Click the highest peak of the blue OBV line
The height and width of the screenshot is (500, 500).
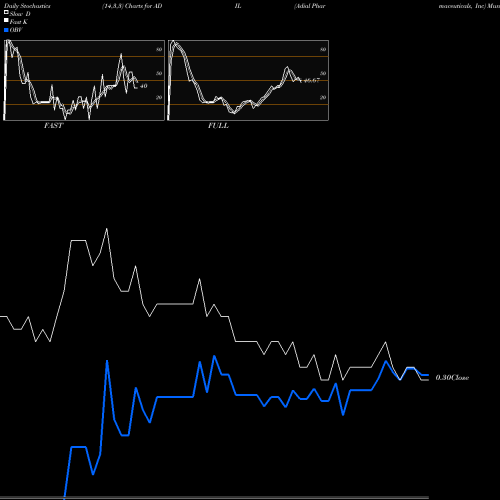click(x=214, y=356)
